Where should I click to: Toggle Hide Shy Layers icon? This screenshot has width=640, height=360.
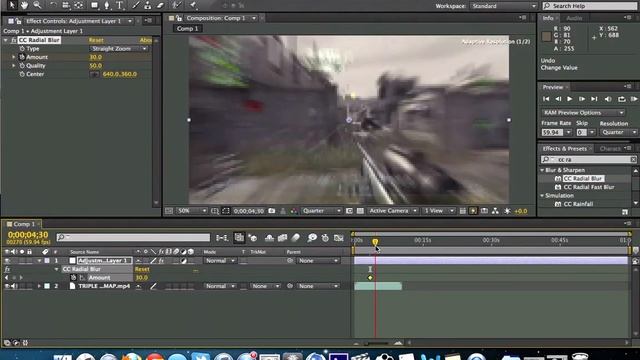tap(269, 238)
